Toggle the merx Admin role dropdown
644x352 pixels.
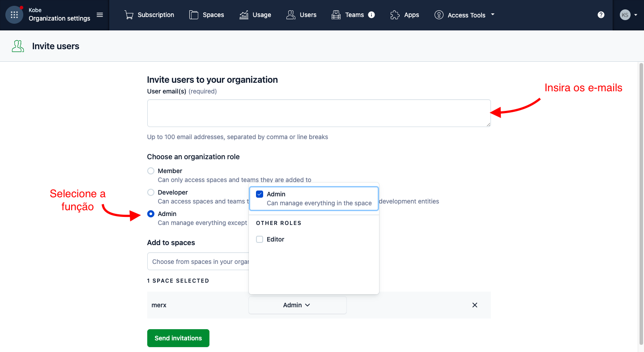point(297,305)
